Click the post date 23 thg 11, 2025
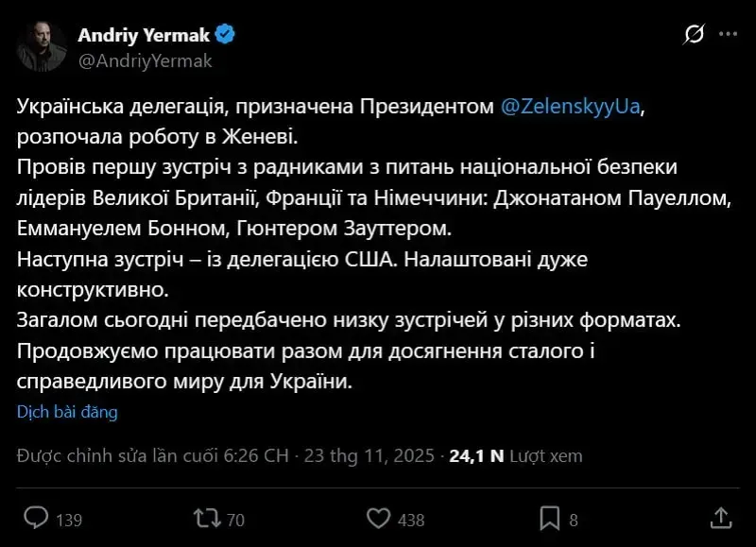The width and height of the screenshot is (756, 547). (371, 456)
